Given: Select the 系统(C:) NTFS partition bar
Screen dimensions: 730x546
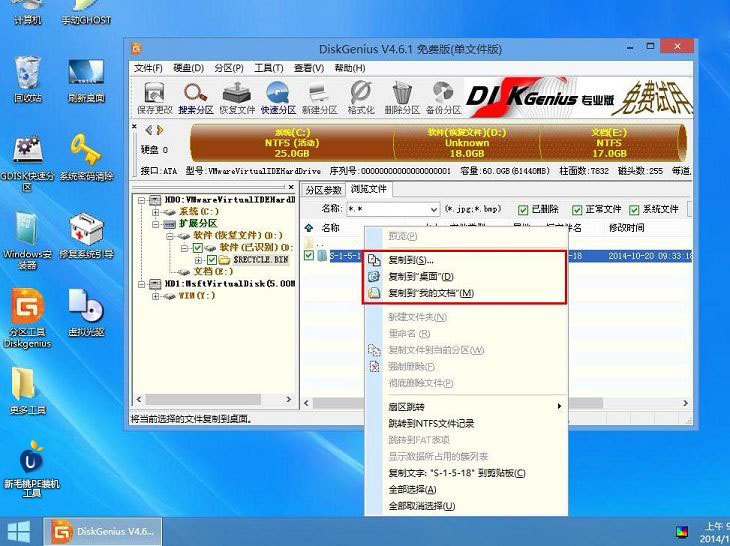Looking at the screenshot, I should [292, 143].
